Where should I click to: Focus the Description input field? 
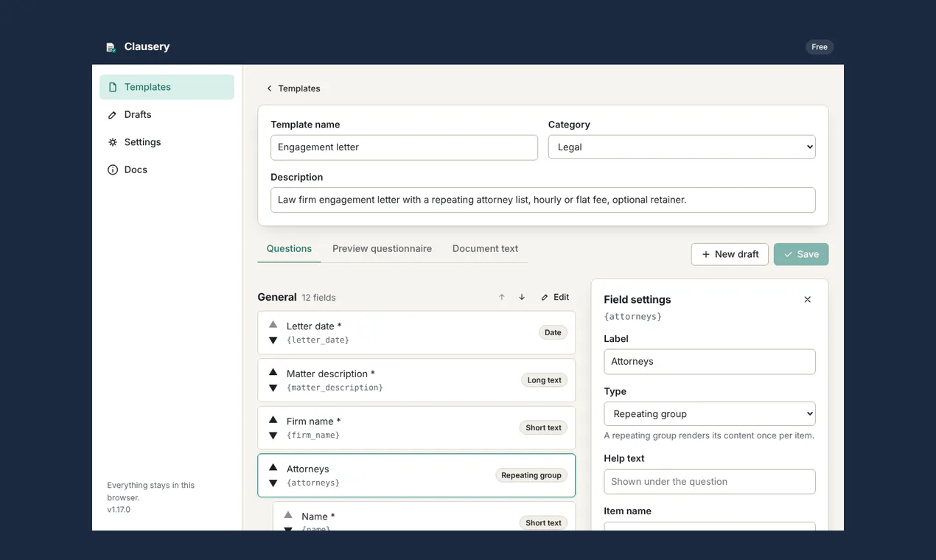[543, 200]
